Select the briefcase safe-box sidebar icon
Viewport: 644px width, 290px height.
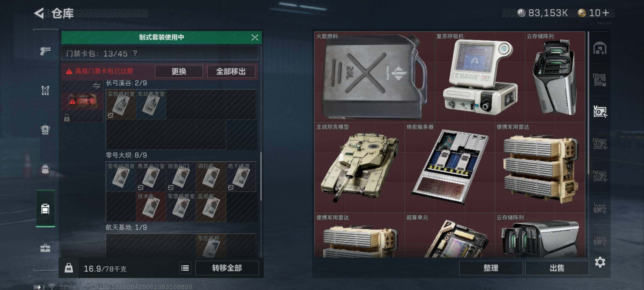point(45,248)
